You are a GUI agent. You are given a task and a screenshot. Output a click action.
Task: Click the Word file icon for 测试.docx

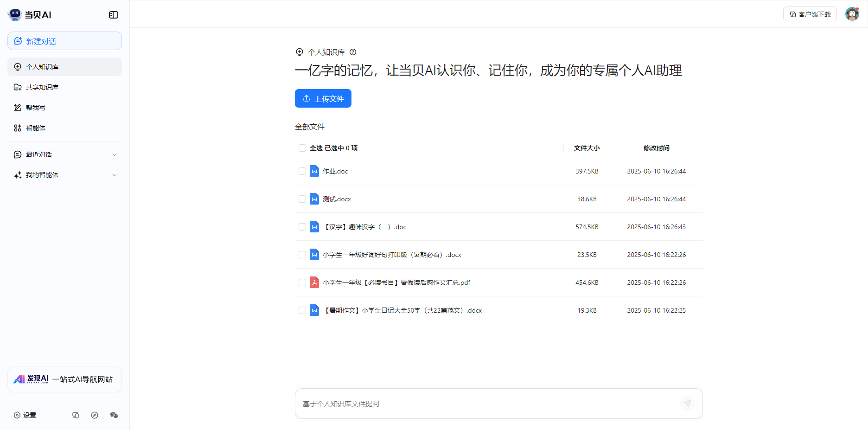(x=314, y=199)
